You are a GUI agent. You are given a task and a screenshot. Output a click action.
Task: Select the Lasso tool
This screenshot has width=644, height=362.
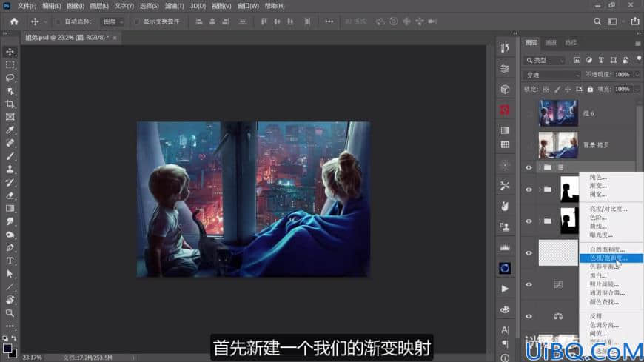click(10, 78)
